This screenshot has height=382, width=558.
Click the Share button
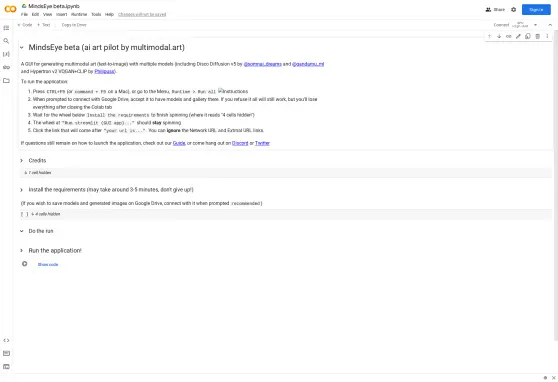(495, 10)
